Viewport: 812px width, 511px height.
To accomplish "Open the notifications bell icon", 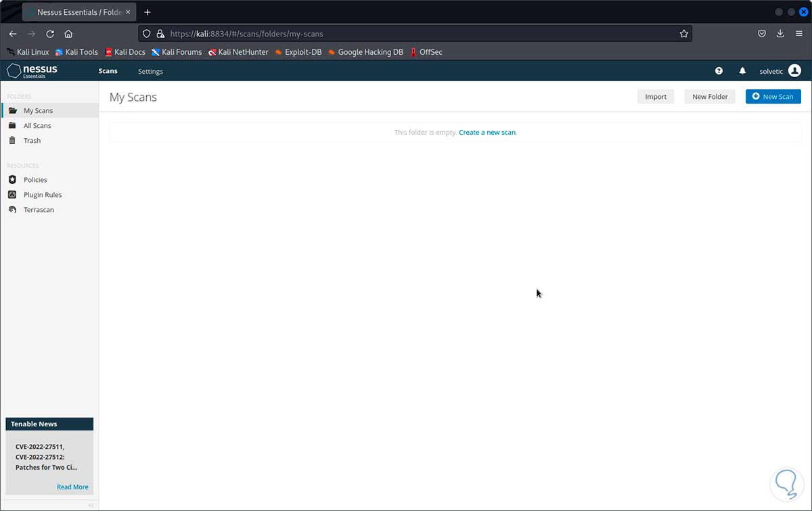I will (x=742, y=70).
